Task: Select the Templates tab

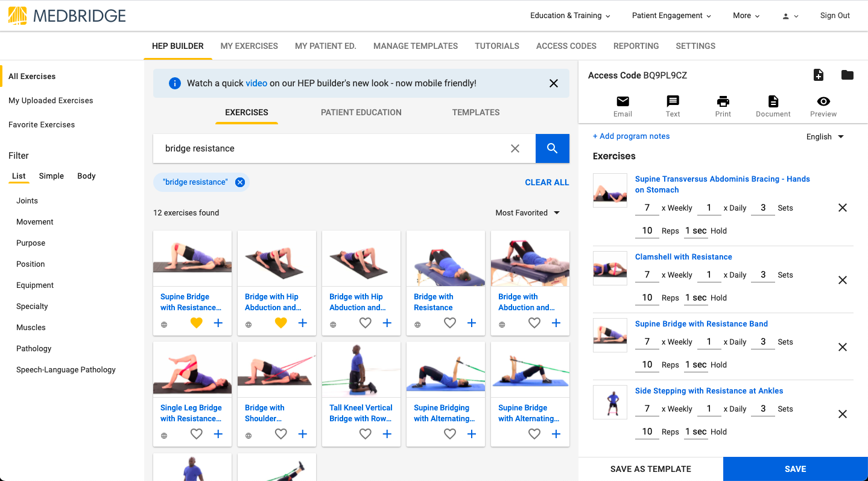Action: [x=476, y=112]
